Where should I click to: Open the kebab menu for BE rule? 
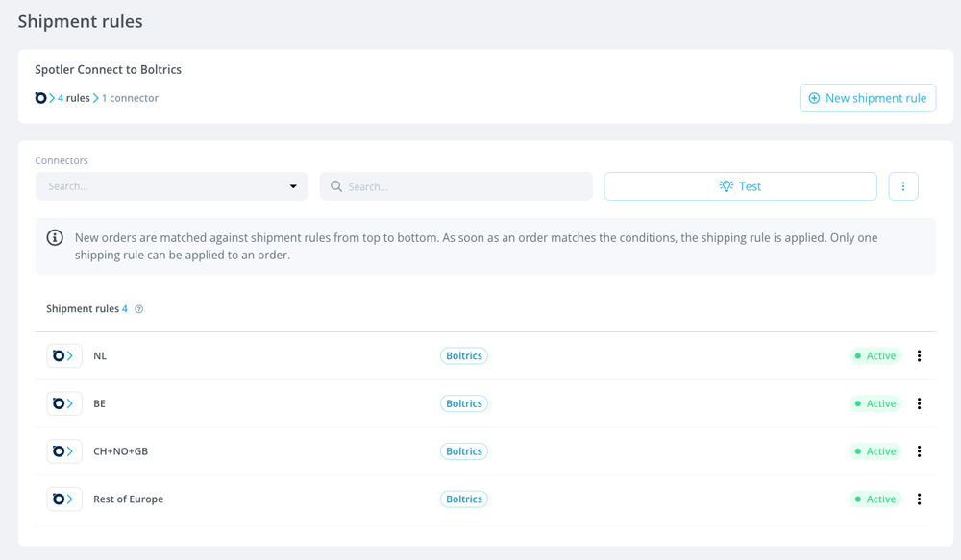pyautogui.click(x=919, y=403)
